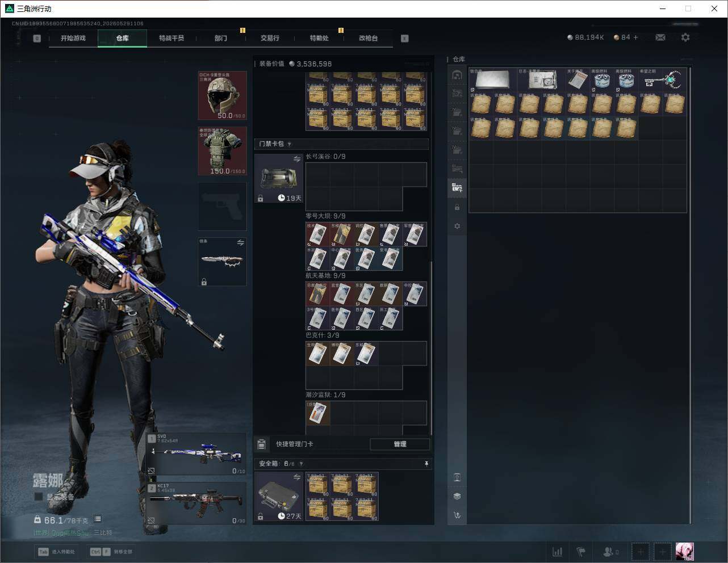Open the weight details list icon
Viewport: 728px width, 563px height.
[98, 519]
